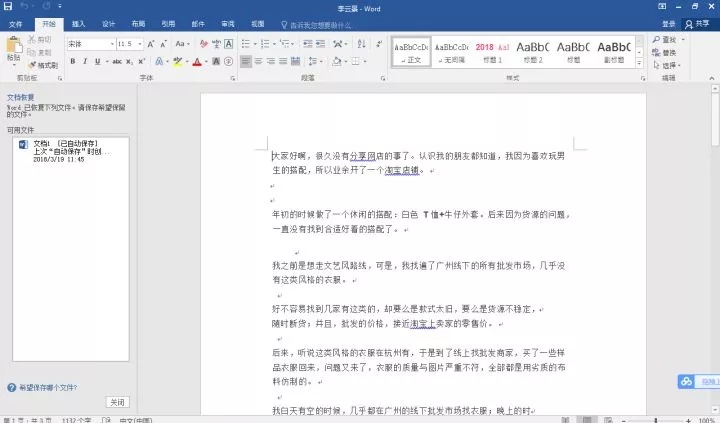
Task: Click the Align Right icon
Action: (x=271, y=62)
